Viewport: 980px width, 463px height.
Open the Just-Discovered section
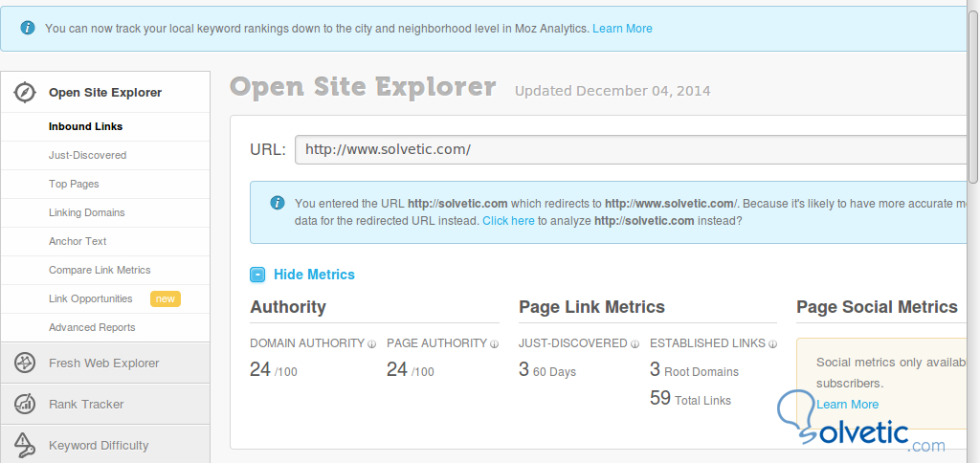[87, 155]
